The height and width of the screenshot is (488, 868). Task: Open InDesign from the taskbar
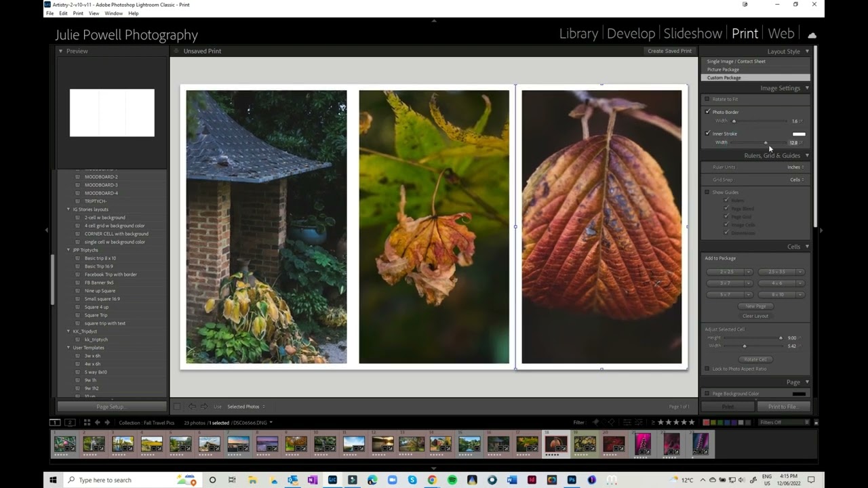pyautogui.click(x=532, y=480)
